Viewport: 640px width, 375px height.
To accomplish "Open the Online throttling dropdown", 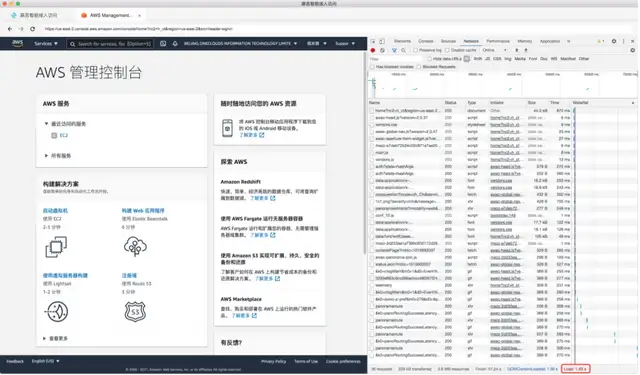I will 495,50.
